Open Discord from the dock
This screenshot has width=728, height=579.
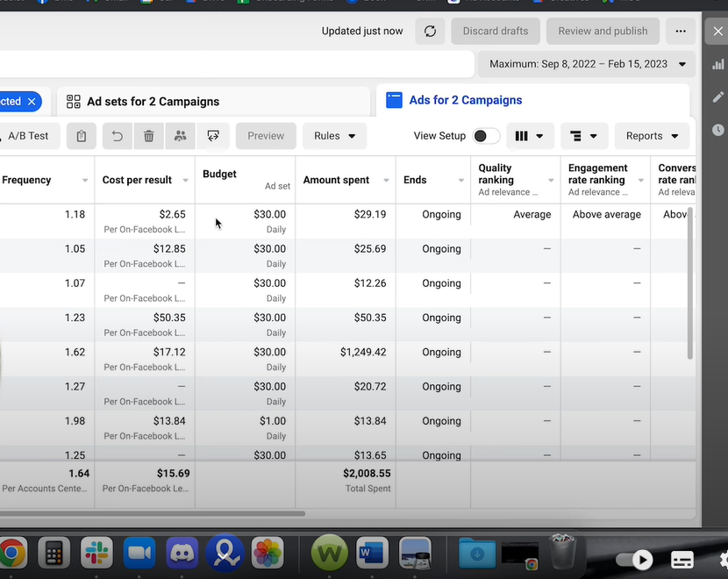point(182,553)
